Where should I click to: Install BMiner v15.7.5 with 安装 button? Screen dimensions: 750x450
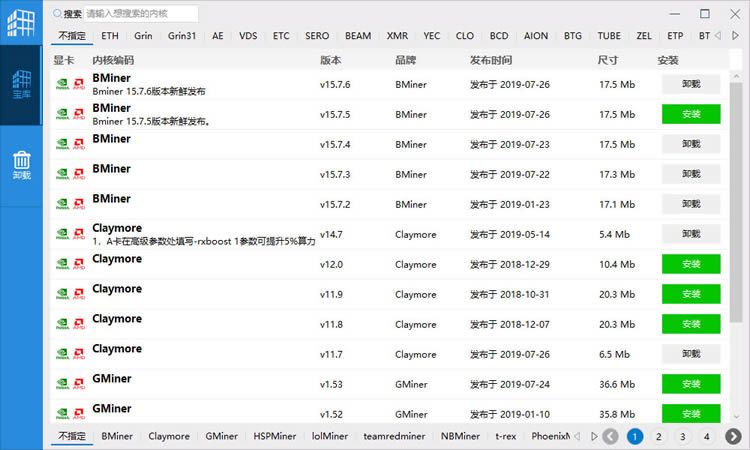[x=691, y=114]
